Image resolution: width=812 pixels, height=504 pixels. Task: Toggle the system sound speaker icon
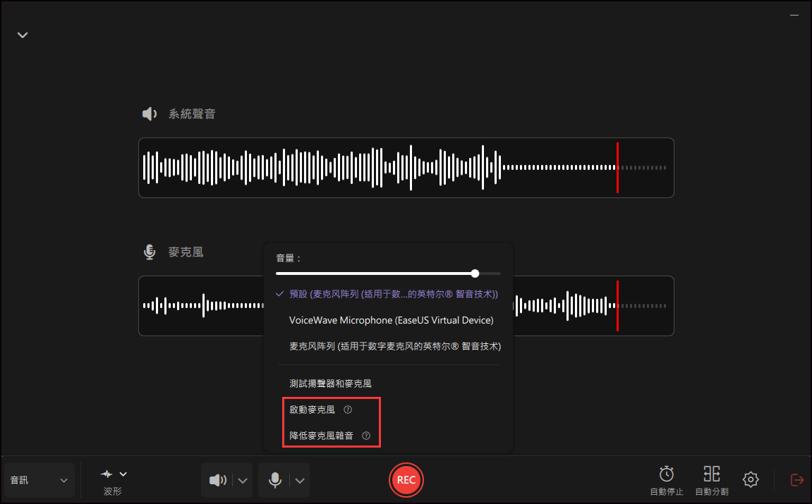coord(217,481)
